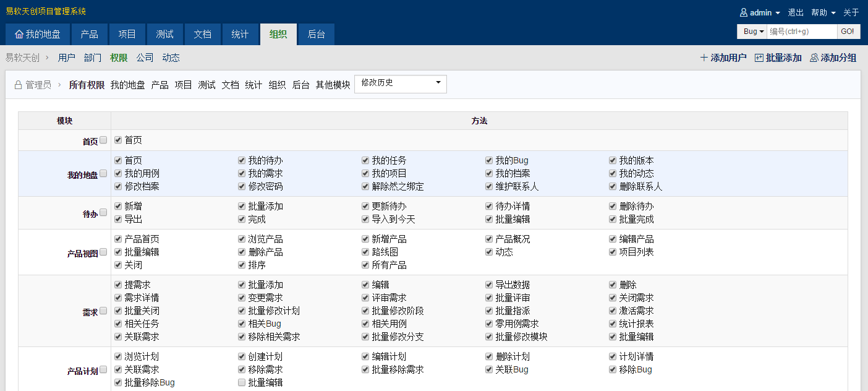Click the admin user profile icon
Image resolution: width=868 pixels, height=391 pixels.
click(744, 13)
